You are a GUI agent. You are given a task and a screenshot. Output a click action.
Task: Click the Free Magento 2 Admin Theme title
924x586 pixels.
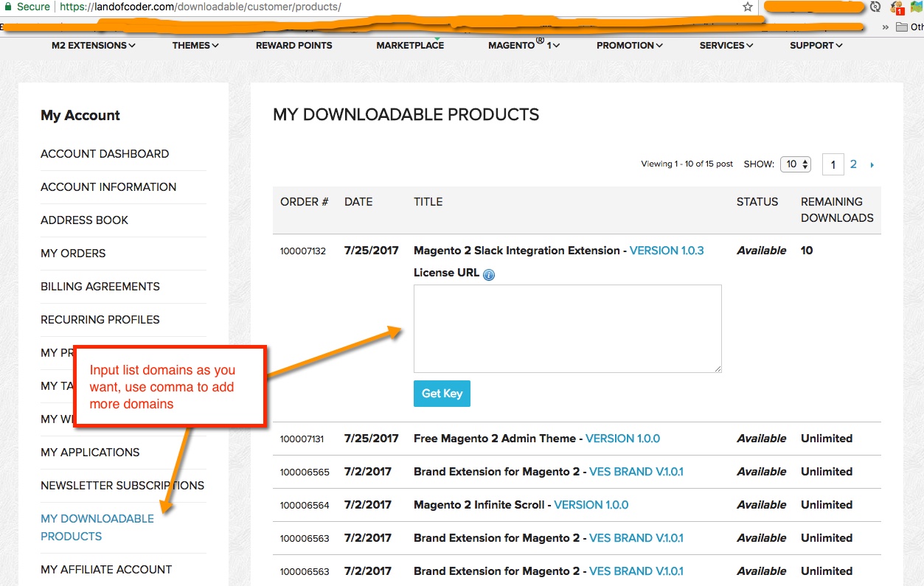coord(495,439)
